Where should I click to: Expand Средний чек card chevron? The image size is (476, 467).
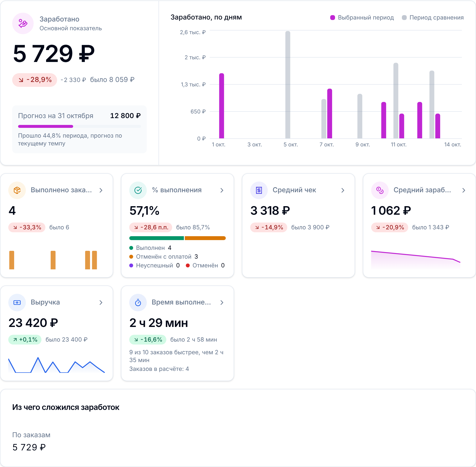343,190
